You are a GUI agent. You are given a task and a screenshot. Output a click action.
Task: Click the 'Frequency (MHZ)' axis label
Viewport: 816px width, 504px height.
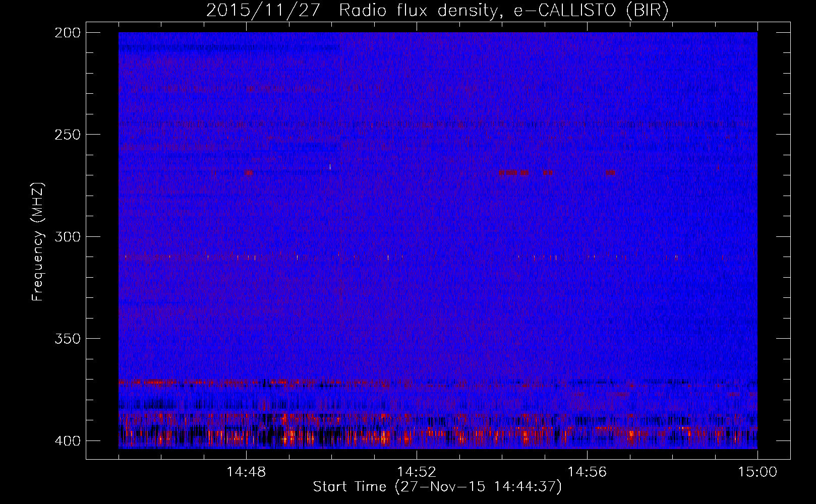tap(38, 241)
